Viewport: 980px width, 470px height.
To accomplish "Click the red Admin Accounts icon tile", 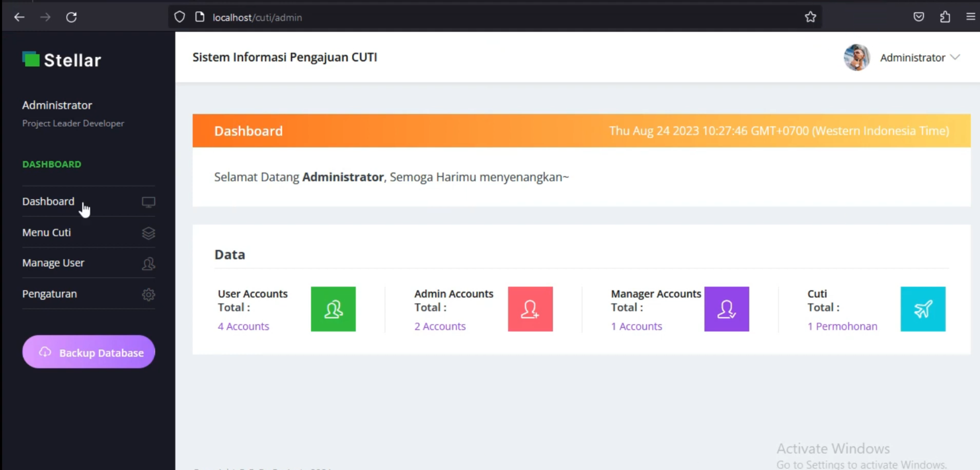I will coord(530,309).
